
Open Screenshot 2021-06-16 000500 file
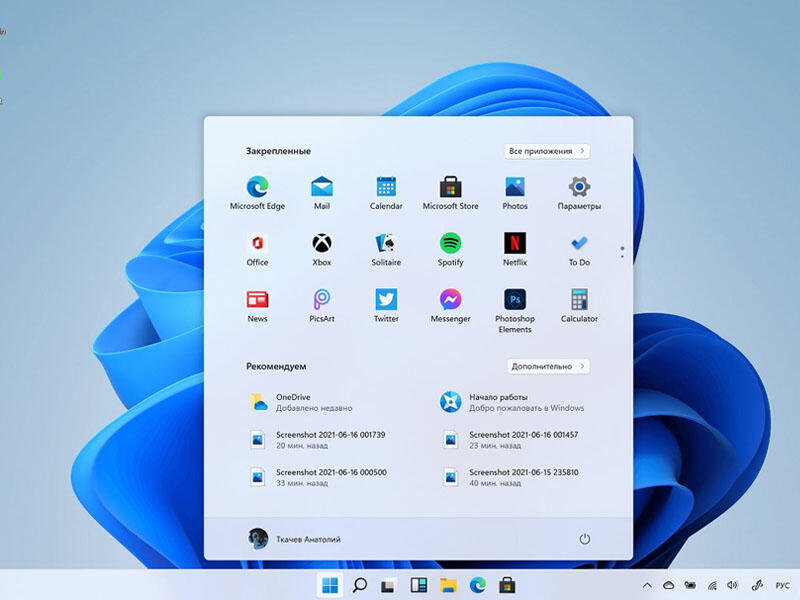pos(318,477)
